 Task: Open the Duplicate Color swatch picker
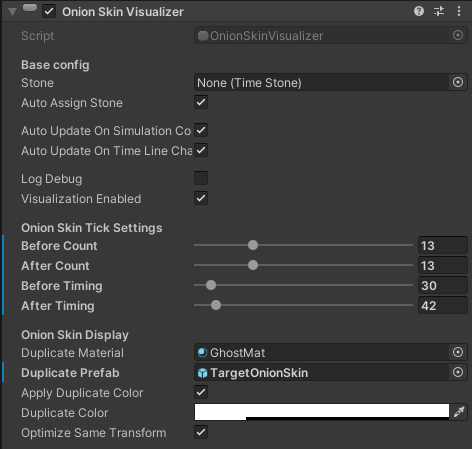(322, 412)
